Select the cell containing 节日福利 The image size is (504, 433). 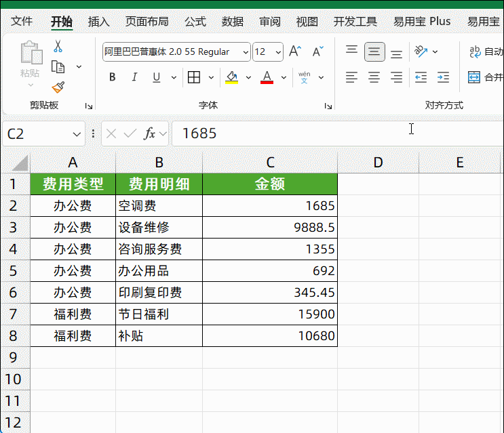pyautogui.click(x=159, y=314)
